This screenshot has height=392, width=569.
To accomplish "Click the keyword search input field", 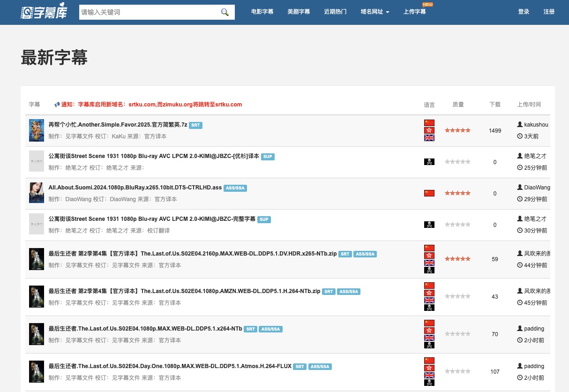I will 148,12.
